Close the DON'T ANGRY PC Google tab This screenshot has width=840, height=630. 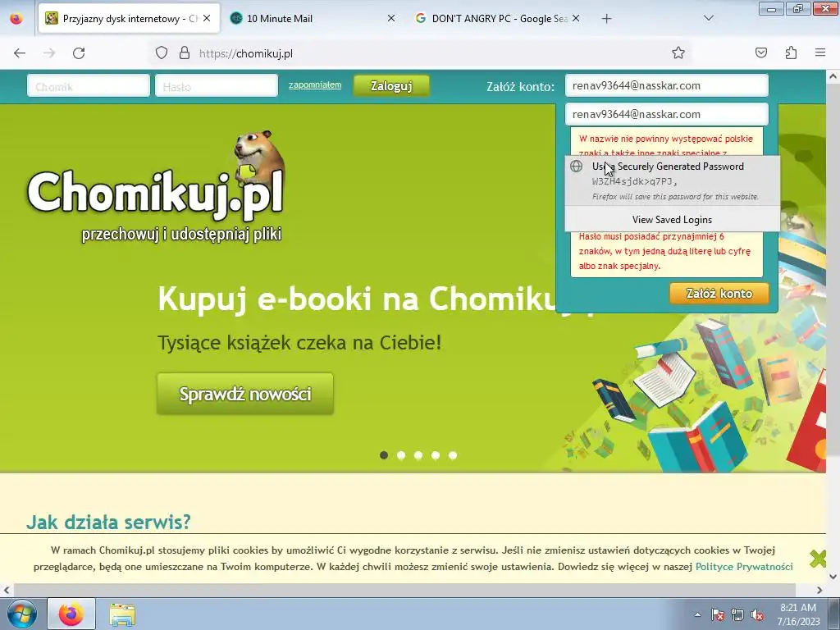pos(575,18)
